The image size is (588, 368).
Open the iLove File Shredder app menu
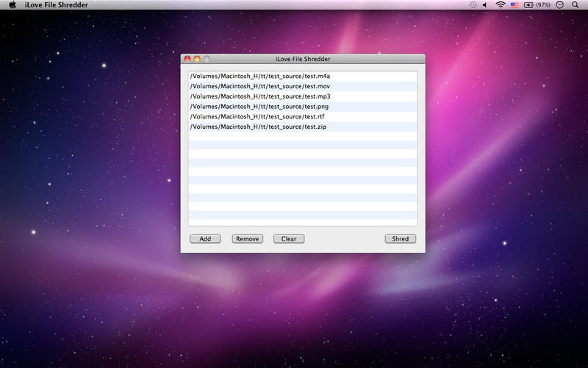57,5
